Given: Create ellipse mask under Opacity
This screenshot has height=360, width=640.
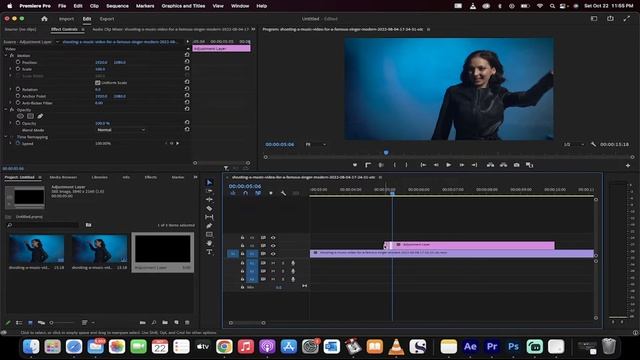Looking at the screenshot, I should 20,116.
